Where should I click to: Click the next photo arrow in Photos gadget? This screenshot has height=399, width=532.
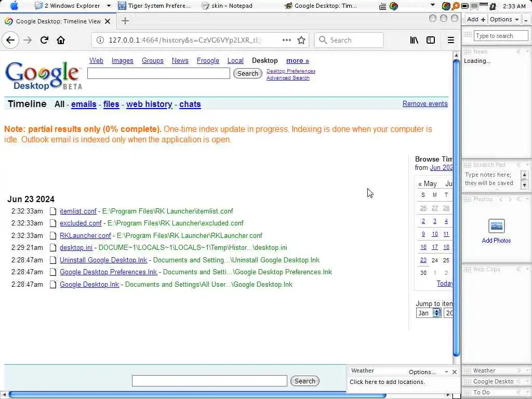click(x=510, y=199)
